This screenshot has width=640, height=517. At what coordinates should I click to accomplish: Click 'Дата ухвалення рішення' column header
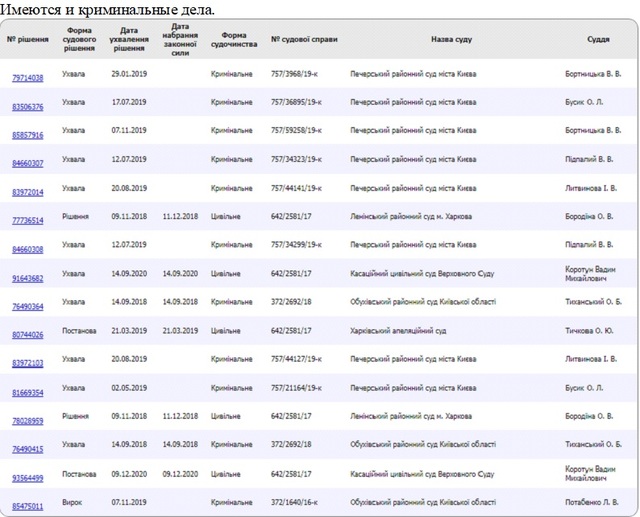point(129,40)
